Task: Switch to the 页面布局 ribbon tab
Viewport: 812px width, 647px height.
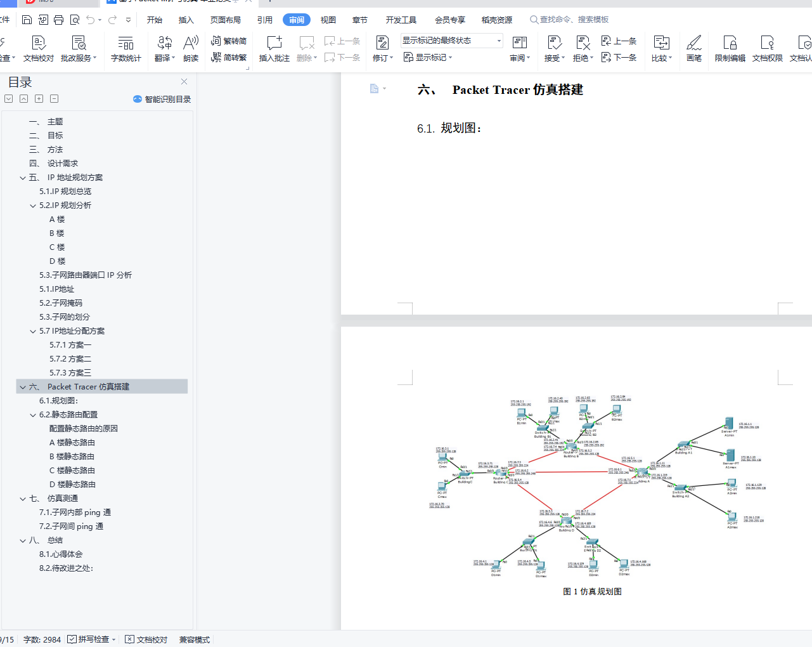Action: click(226, 20)
